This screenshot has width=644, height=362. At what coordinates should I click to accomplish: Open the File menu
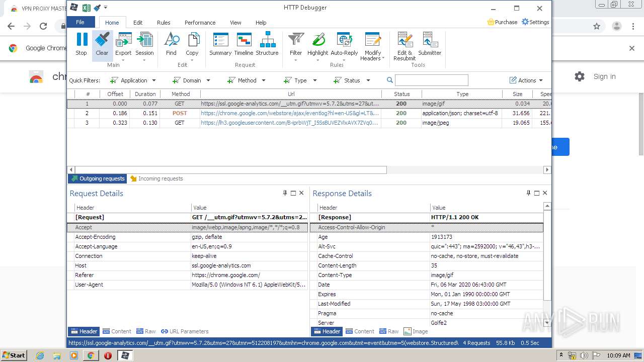(x=80, y=22)
